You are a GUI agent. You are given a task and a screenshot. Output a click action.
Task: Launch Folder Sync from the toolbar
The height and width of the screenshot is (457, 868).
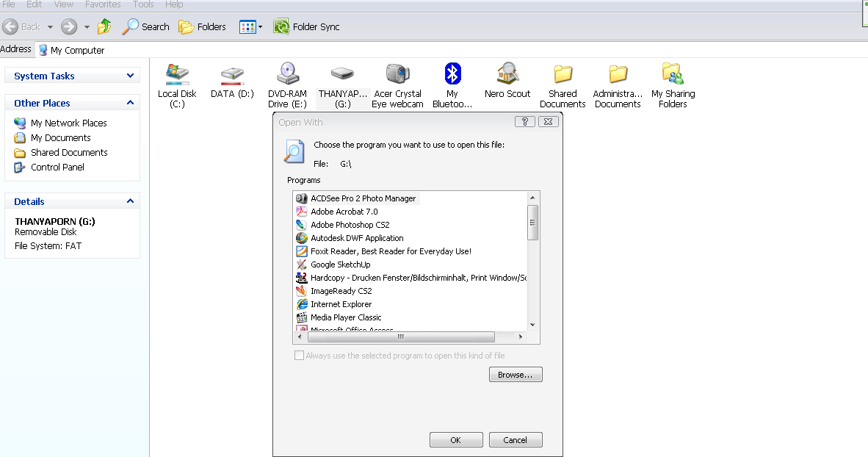(306, 26)
